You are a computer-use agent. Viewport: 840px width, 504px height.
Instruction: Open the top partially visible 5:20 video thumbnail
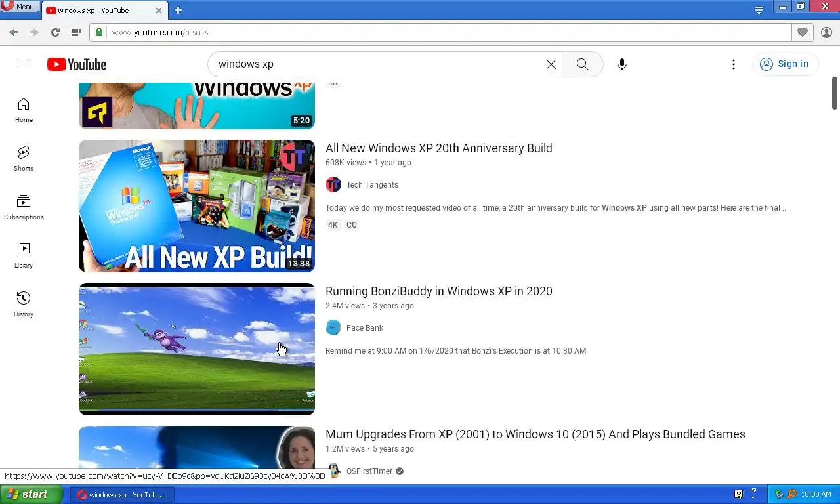tap(197, 106)
